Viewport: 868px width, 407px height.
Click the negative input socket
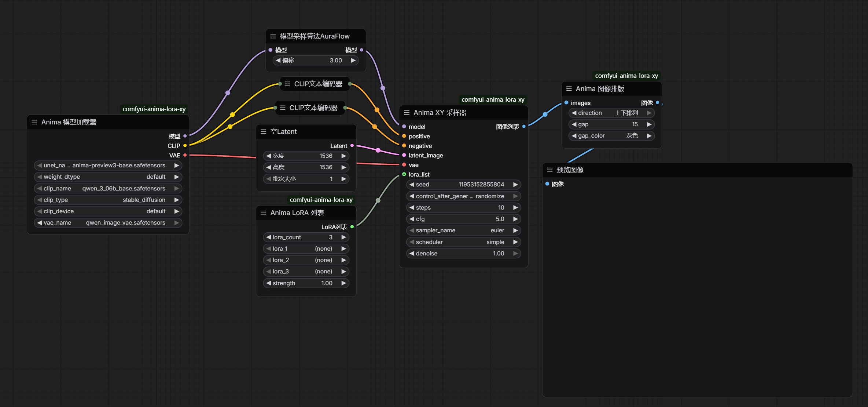point(404,146)
